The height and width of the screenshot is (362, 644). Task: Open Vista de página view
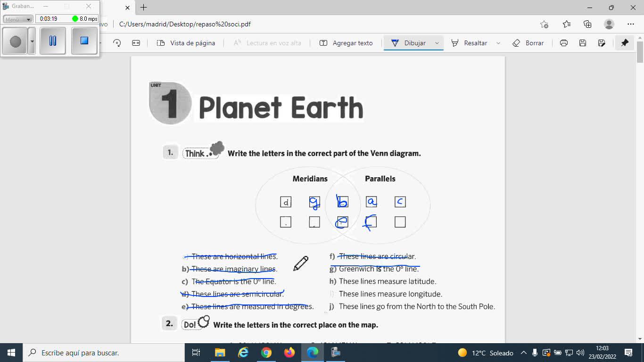click(x=186, y=43)
